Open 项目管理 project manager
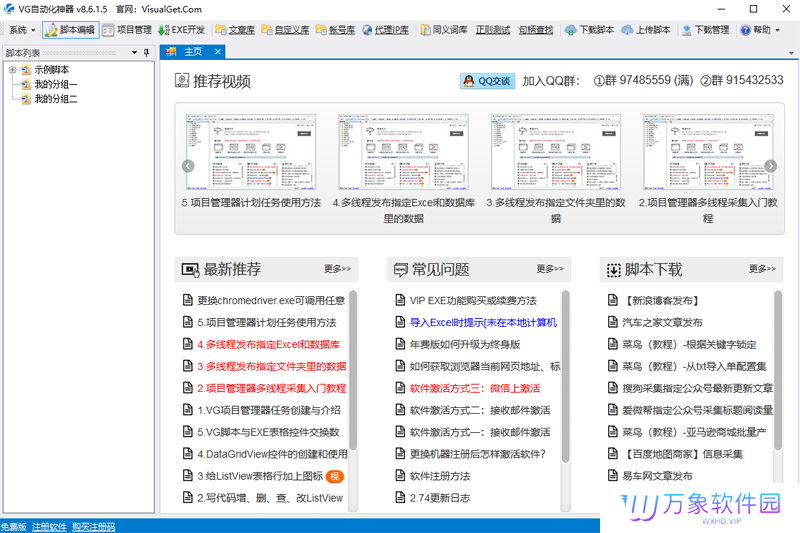This screenshot has width=800, height=533. (x=127, y=30)
